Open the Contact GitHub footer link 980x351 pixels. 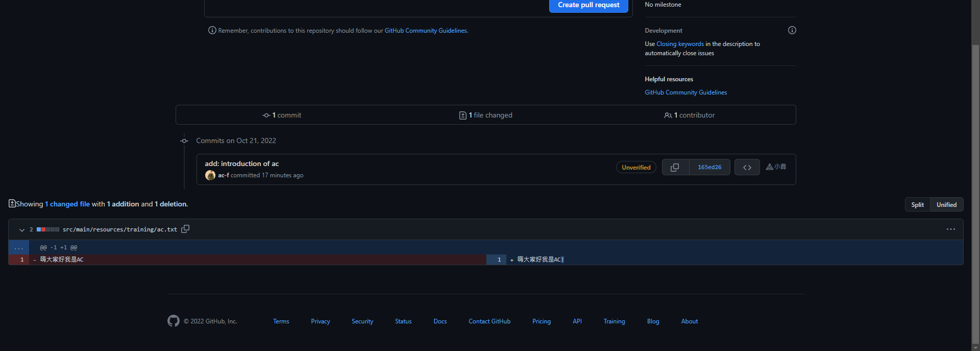(489, 321)
